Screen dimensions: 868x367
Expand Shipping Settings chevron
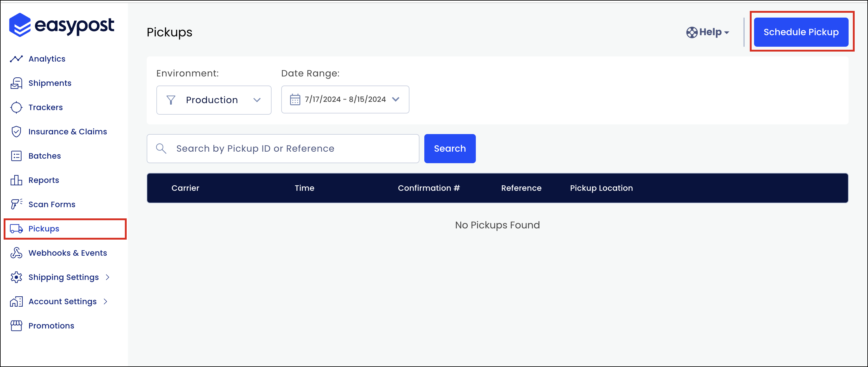pyautogui.click(x=108, y=277)
